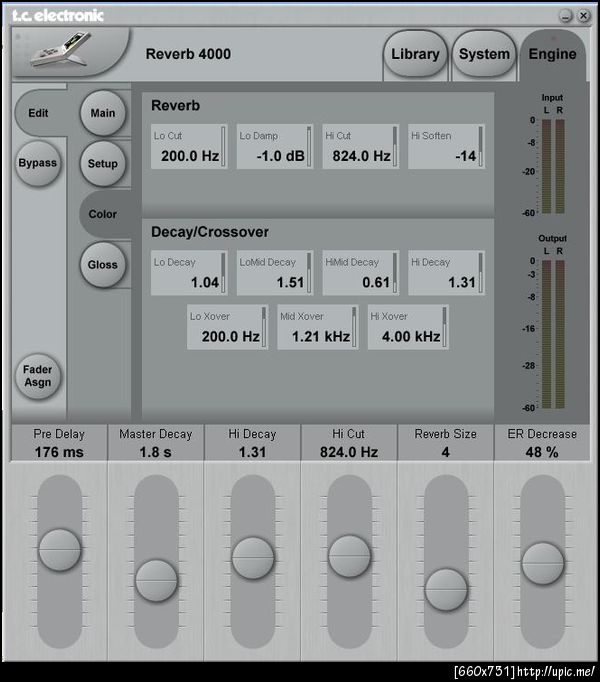Click the Reverb section heading

[x=175, y=106]
